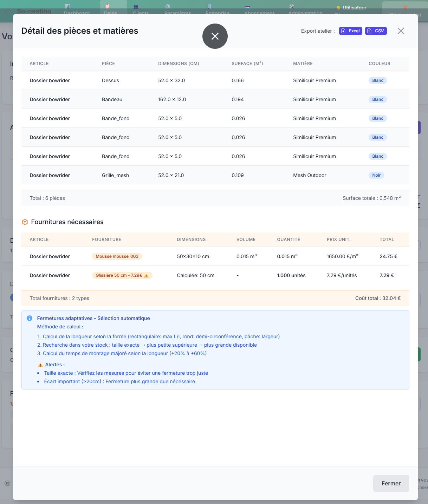Click the Noir color badge
Image resolution: width=428 pixels, height=504 pixels.
click(x=376, y=175)
